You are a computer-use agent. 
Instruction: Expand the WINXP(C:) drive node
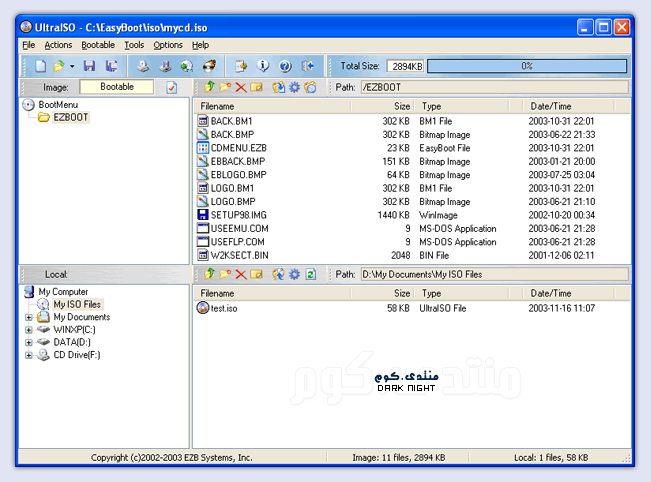pyautogui.click(x=29, y=330)
